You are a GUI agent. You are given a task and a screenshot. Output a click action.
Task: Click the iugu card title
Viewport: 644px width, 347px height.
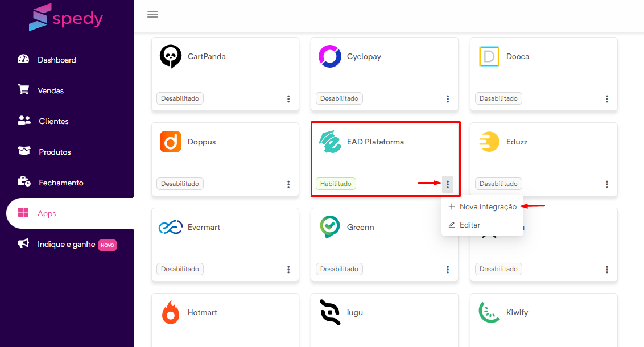click(355, 313)
